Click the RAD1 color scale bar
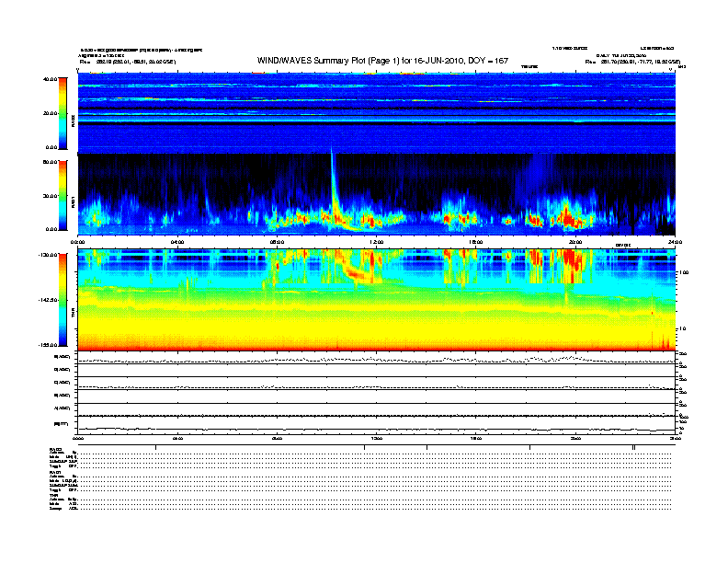The width and height of the screenshot is (728, 563). (x=63, y=195)
